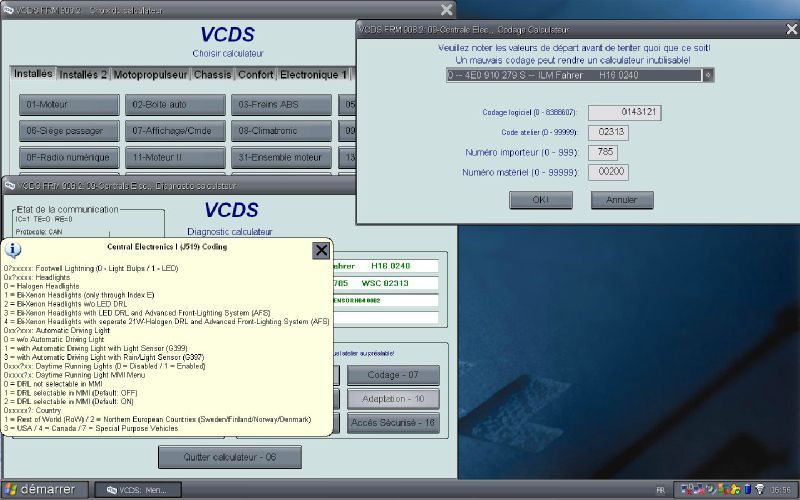The width and height of the screenshot is (800, 500).
Task: Open the Motopropulseur tab
Action: [x=150, y=74]
